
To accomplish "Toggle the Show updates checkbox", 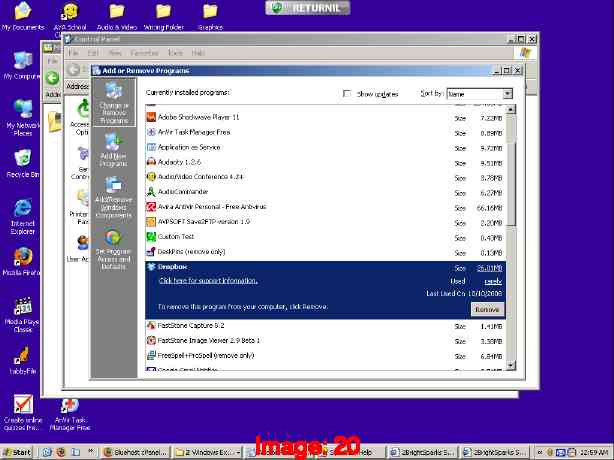I will 347,93.
